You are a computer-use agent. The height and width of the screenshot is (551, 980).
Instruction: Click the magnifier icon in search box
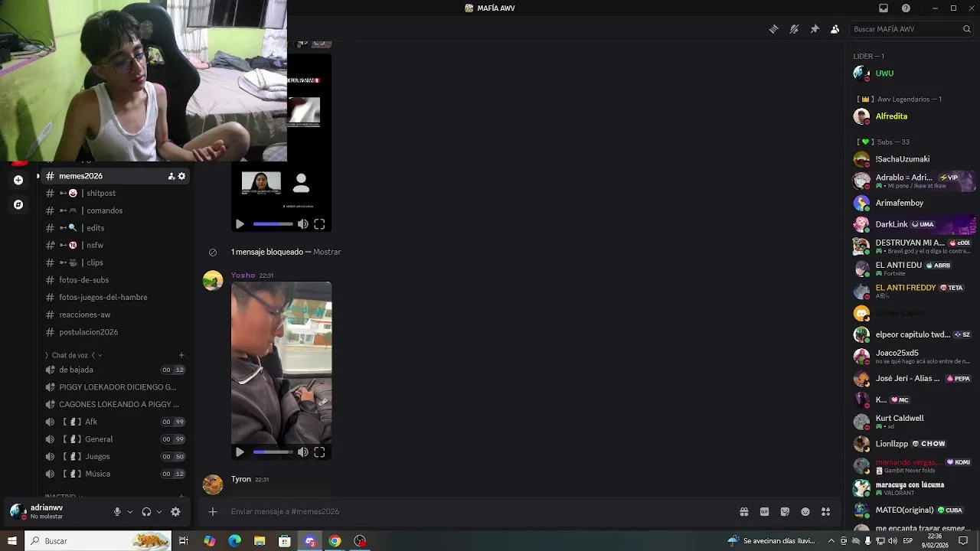tap(966, 29)
